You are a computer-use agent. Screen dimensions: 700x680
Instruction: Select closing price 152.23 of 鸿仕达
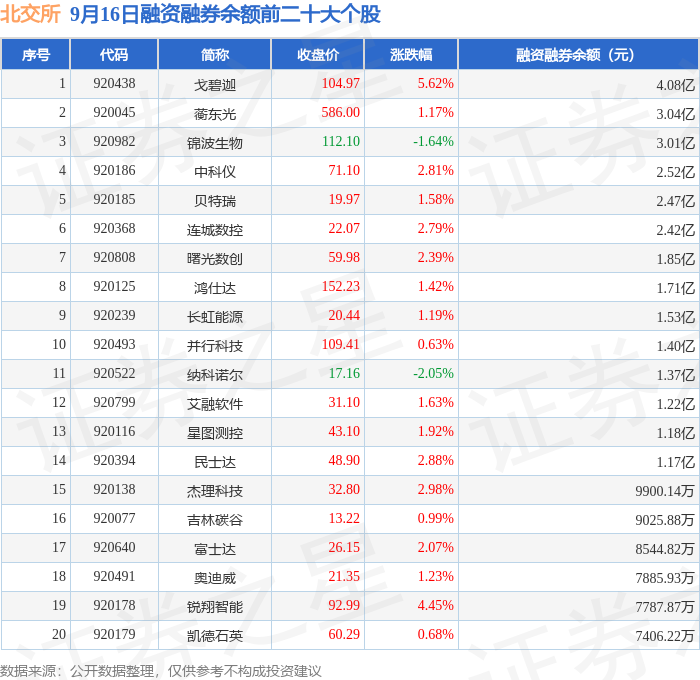click(x=341, y=286)
